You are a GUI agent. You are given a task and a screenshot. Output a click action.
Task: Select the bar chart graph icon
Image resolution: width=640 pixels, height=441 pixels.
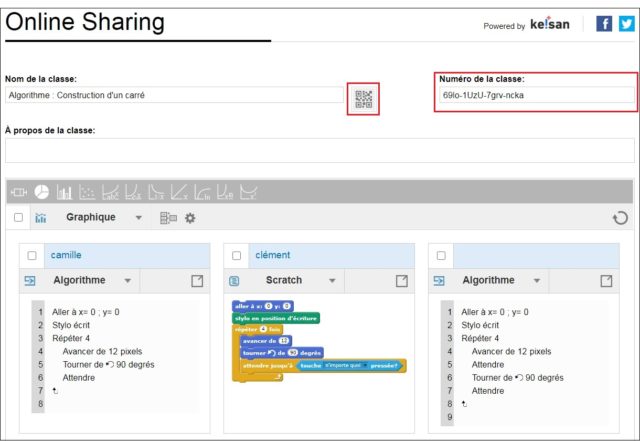tap(64, 192)
